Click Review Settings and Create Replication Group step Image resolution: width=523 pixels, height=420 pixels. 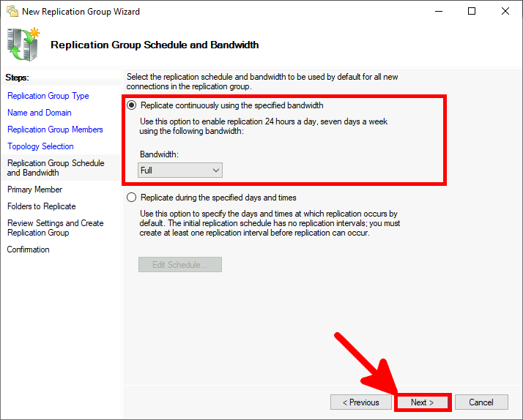coord(56,228)
